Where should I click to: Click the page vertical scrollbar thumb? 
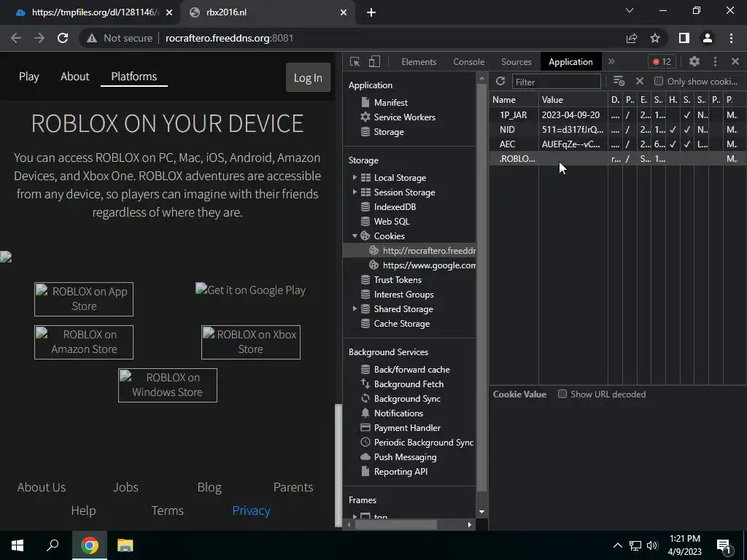[338, 464]
